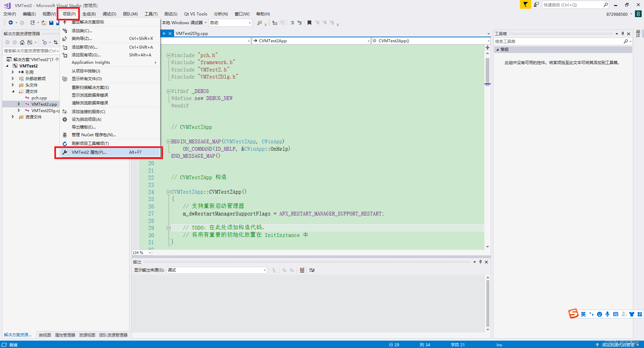The image size is (644, 348).
Task: Toggle bookmark on the current line
Action: (x=309, y=23)
